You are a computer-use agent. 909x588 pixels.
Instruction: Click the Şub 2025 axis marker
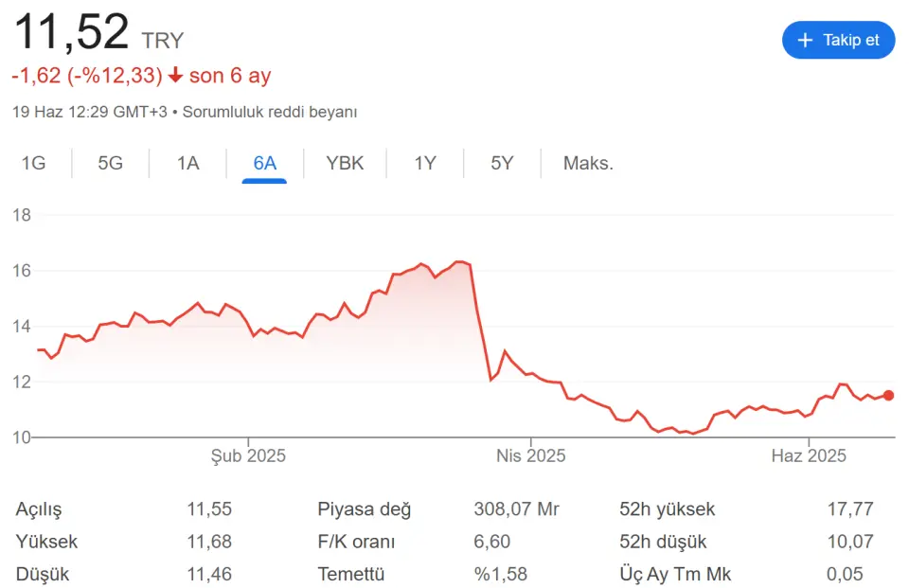click(248, 455)
